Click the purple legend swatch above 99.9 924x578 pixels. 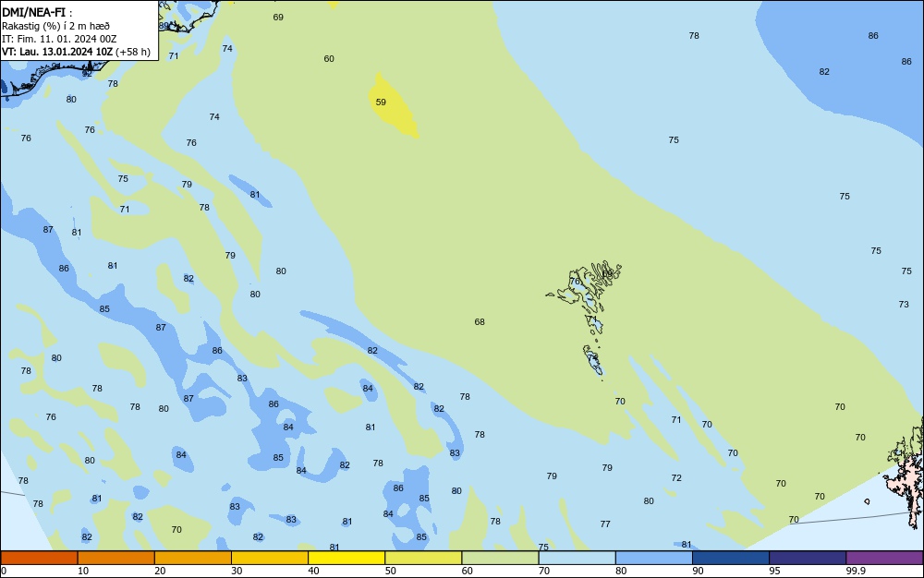tap(884, 558)
